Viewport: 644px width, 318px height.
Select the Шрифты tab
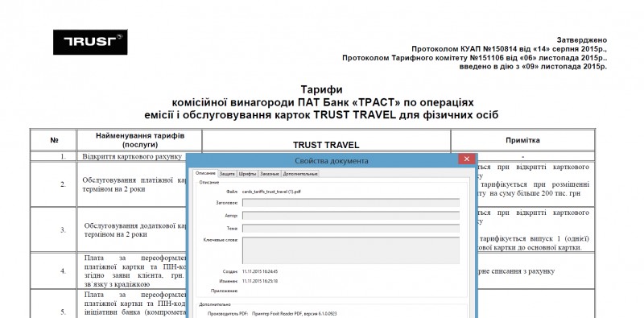247,174
